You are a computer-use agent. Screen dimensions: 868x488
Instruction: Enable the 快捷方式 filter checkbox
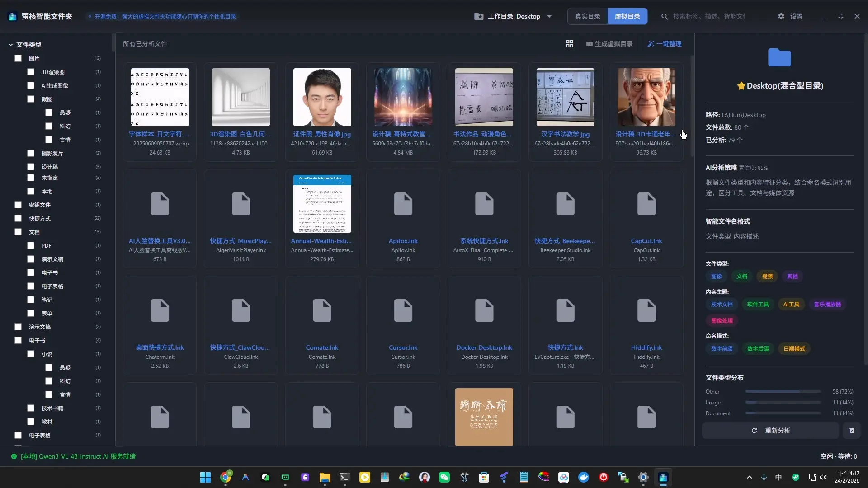[x=18, y=218]
